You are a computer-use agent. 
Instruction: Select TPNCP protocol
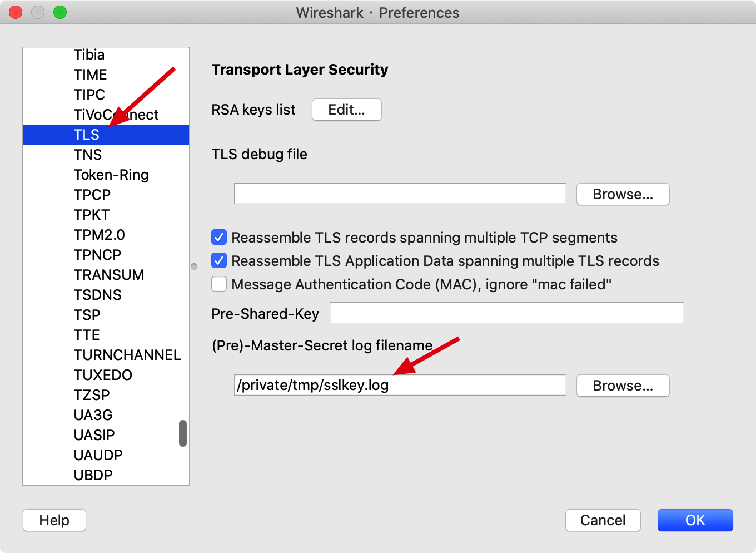coord(106,255)
